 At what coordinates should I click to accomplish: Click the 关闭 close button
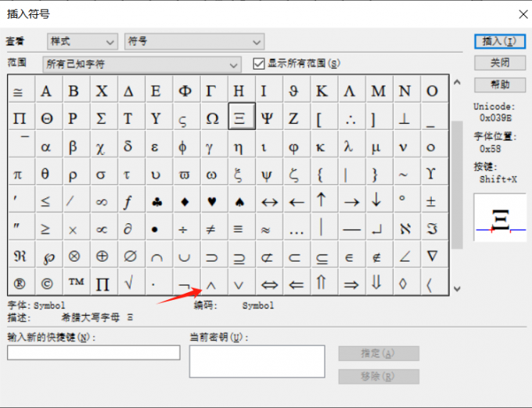(500, 63)
